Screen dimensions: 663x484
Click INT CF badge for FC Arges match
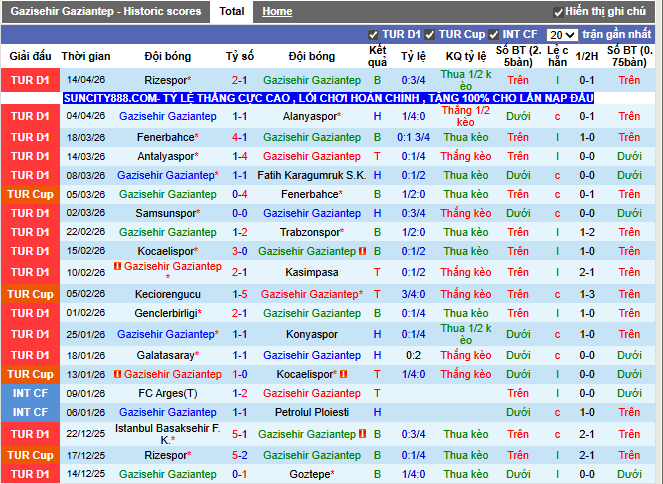pos(30,393)
